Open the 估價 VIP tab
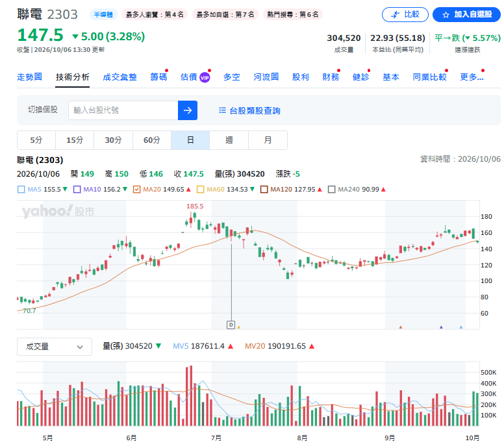The height and width of the screenshot is (448, 504). (x=195, y=77)
